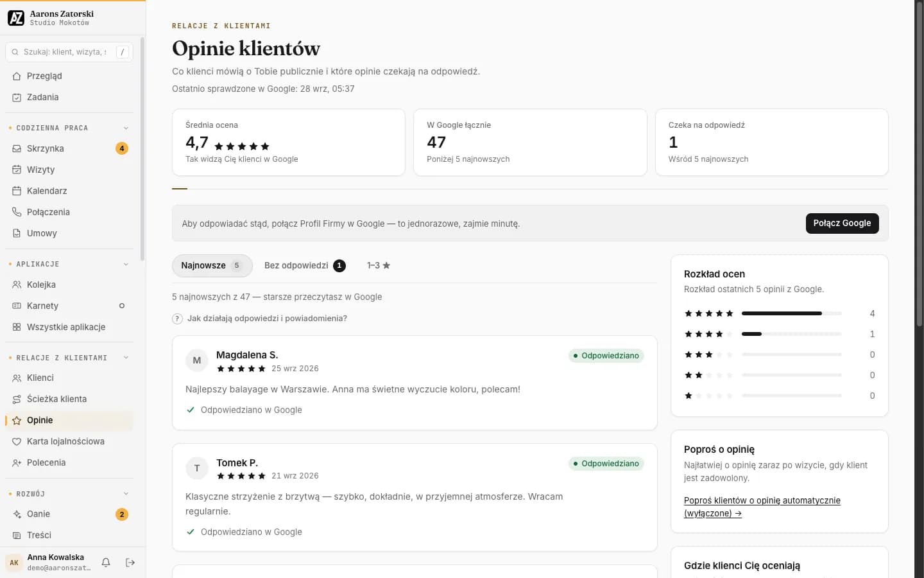Open Wszystkie aplikacje via its grid icon
Viewport: 924px width, 578px height.
coord(17,327)
